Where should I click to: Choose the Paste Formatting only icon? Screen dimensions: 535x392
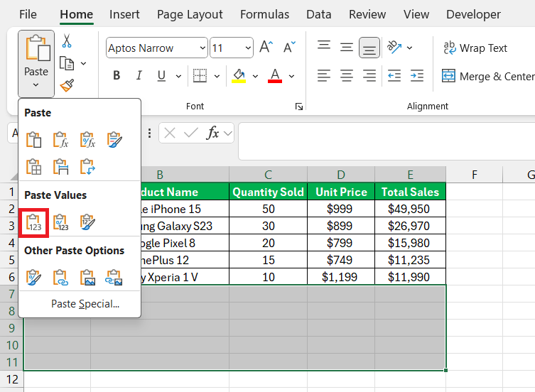click(34, 278)
